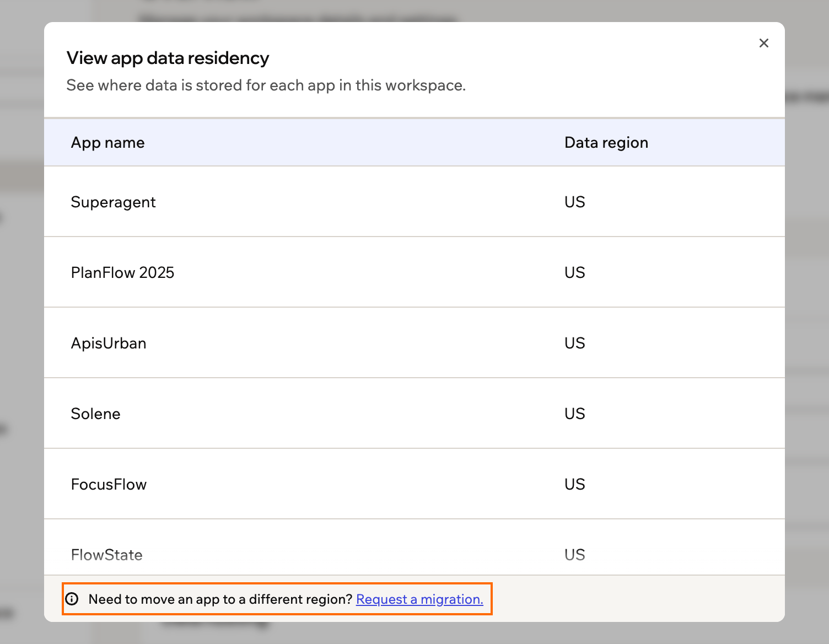Image resolution: width=829 pixels, height=644 pixels.
Task: Open the Request a migration link
Action: pyautogui.click(x=419, y=599)
